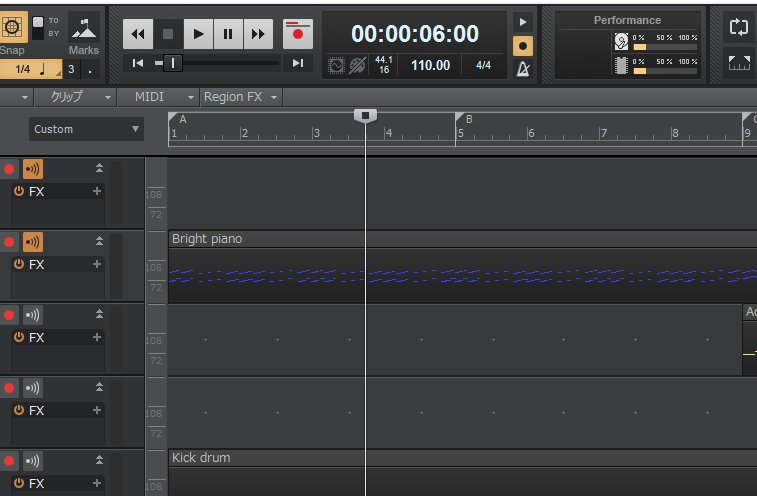Click the crossed-out palette icon beside sample rate
This screenshot has width=757, height=496.
[x=358, y=66]
